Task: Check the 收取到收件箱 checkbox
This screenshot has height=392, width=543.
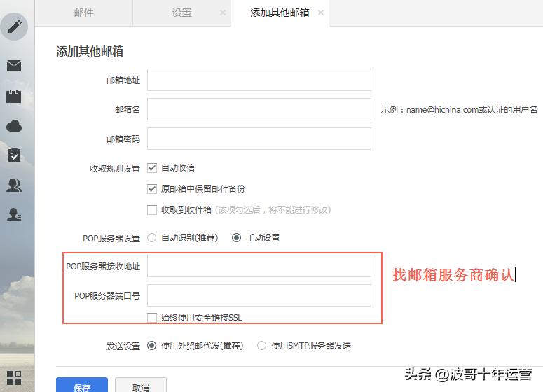Action: point(152,210)
